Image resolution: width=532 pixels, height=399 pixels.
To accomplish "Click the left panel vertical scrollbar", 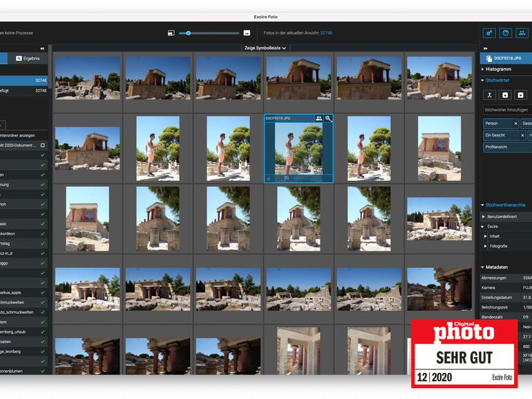I will [50, 68].
